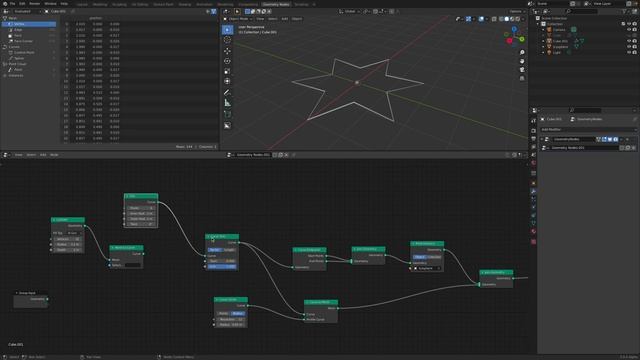Switch viewport to material preview shading

point(512,19)
